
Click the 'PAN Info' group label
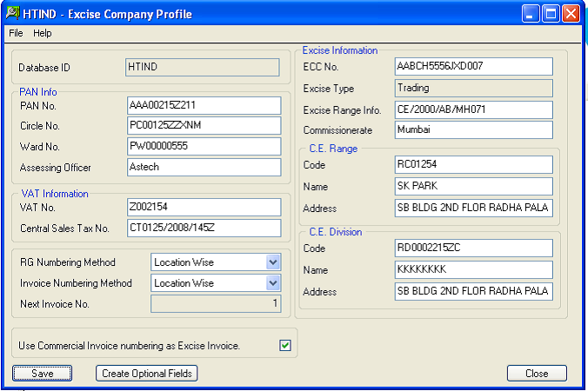(x=38, y=92)
